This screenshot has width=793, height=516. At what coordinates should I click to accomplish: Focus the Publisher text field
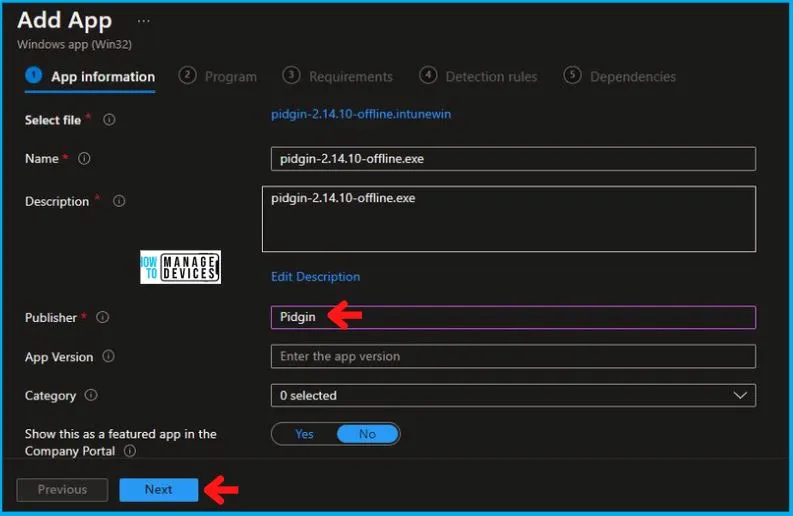pos(513,318)
